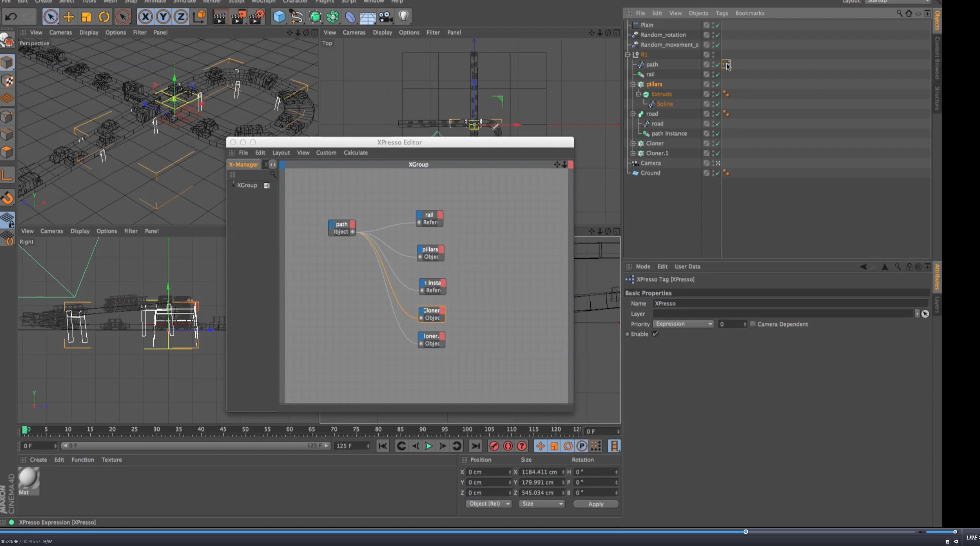Image resolution: width=980 pixels, height=546 pixels.
Task: Play the animation forward
Action: [x=428, y=446]
